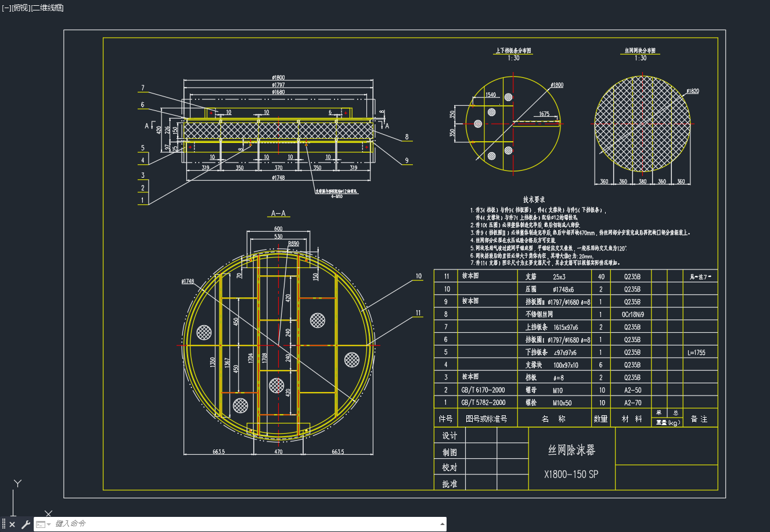Grab the command line grip handle
Image resolution: width=770 pixels, height=532 pixels.
(x=3, y=524)
